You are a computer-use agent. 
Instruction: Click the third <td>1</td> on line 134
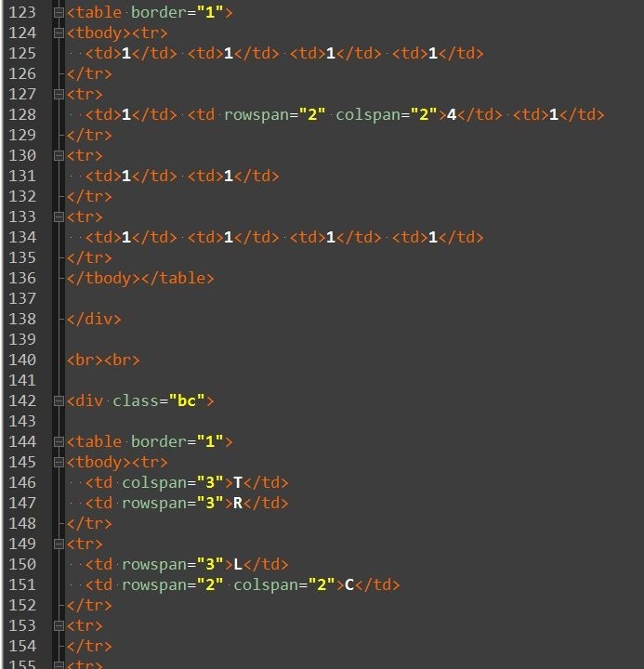tap(335, 237)
